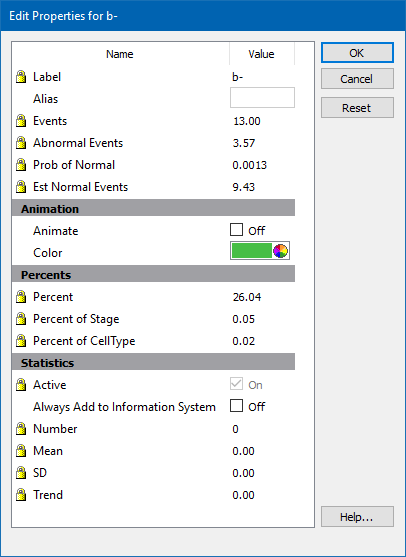Click the Reset button

357,108
